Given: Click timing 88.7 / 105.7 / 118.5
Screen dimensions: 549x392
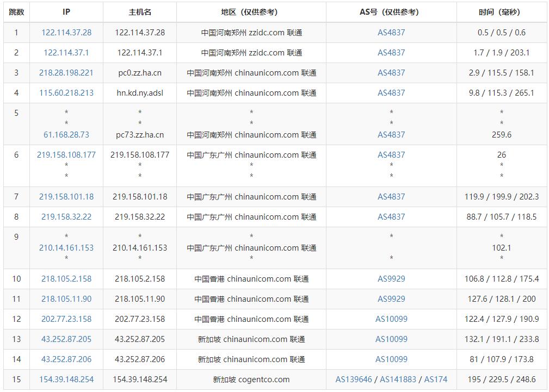Looking at the screenshot, I should click(501, 217).
